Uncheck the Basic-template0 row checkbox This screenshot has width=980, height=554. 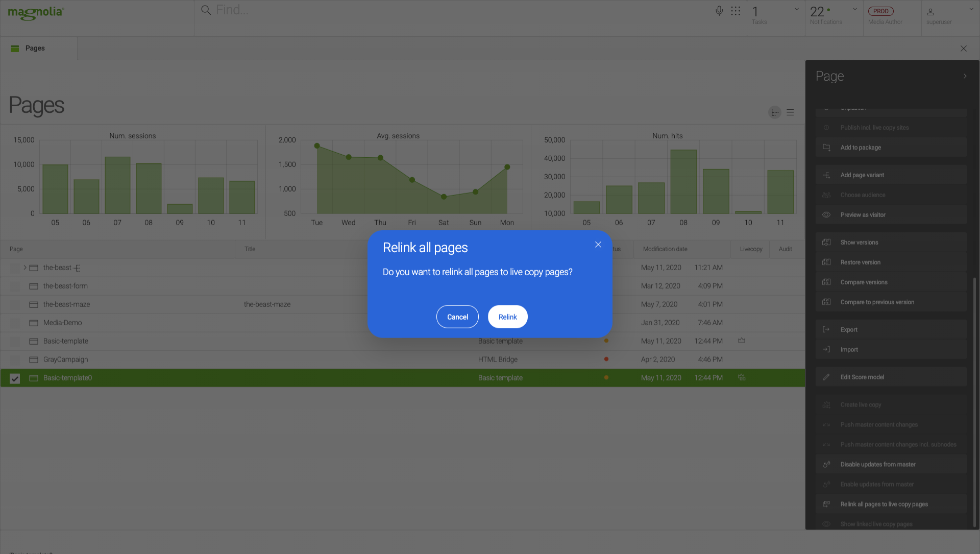click(x=15, y=378)
